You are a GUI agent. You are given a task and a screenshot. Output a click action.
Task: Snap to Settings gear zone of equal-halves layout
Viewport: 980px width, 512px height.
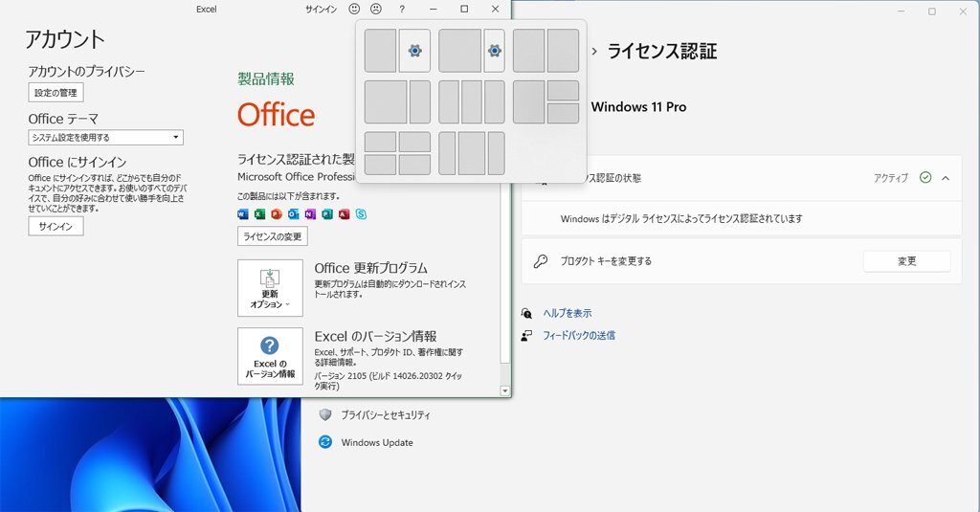[x=415, y=51]
